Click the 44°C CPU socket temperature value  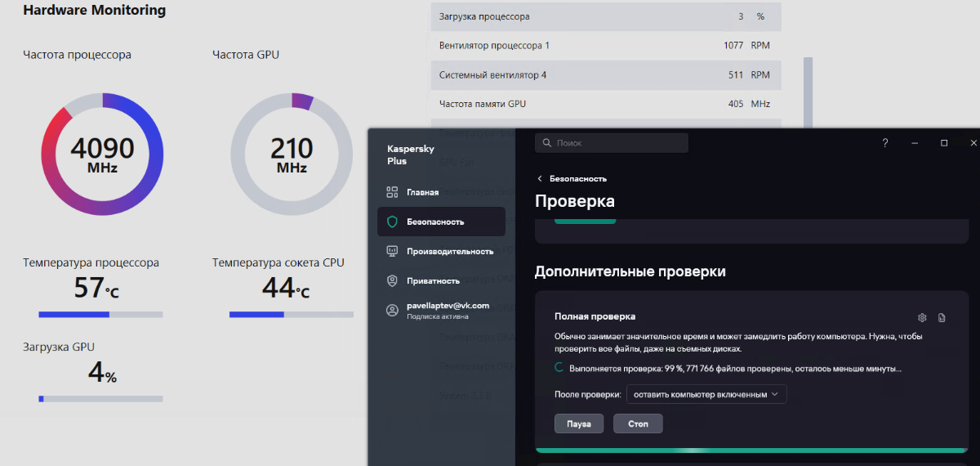coord(286,288)
